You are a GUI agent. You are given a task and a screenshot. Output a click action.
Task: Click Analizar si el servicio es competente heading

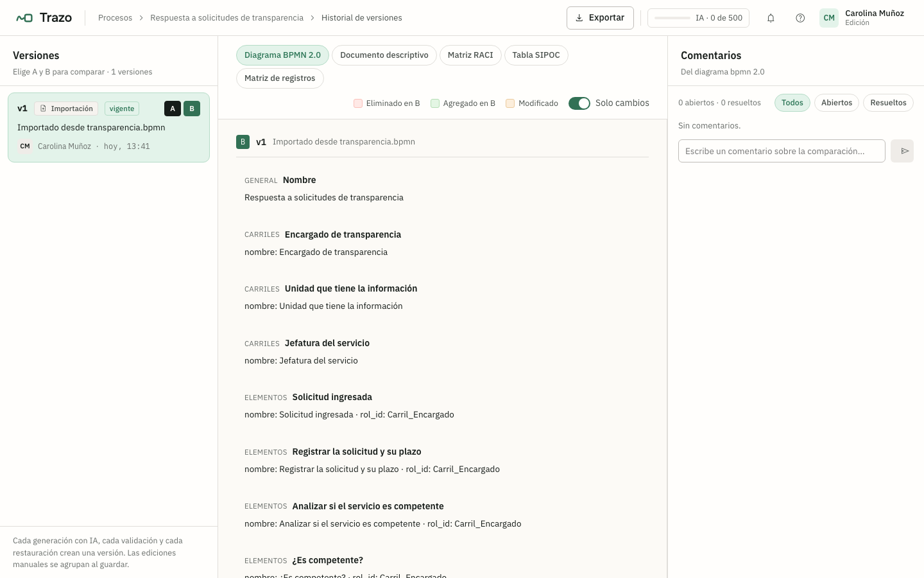click(368, 506)
